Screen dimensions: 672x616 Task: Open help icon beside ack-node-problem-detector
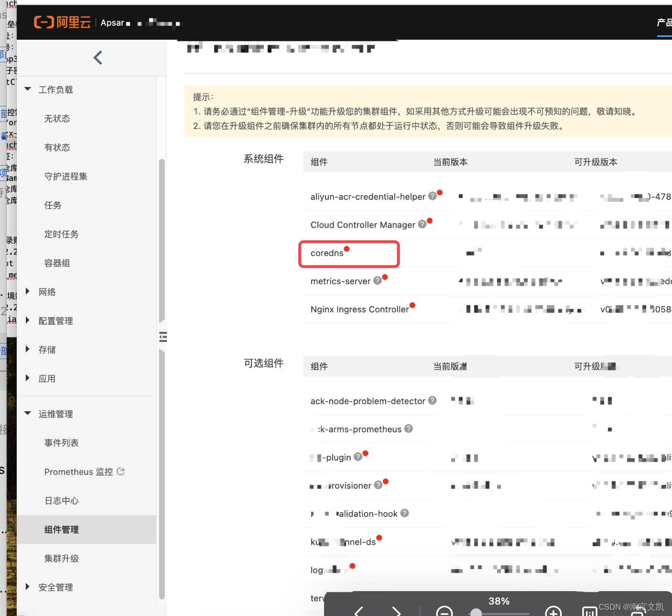(432, 400)
